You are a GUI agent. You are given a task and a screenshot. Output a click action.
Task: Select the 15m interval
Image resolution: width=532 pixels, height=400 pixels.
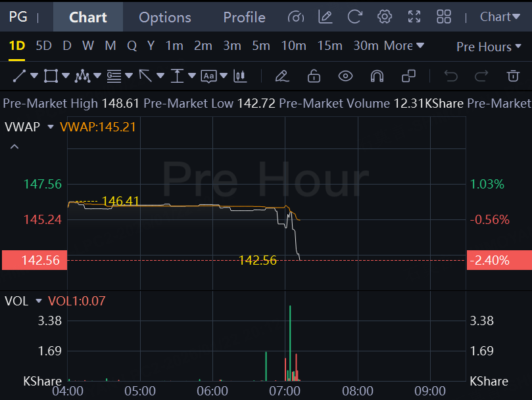[x=329, y=45]
